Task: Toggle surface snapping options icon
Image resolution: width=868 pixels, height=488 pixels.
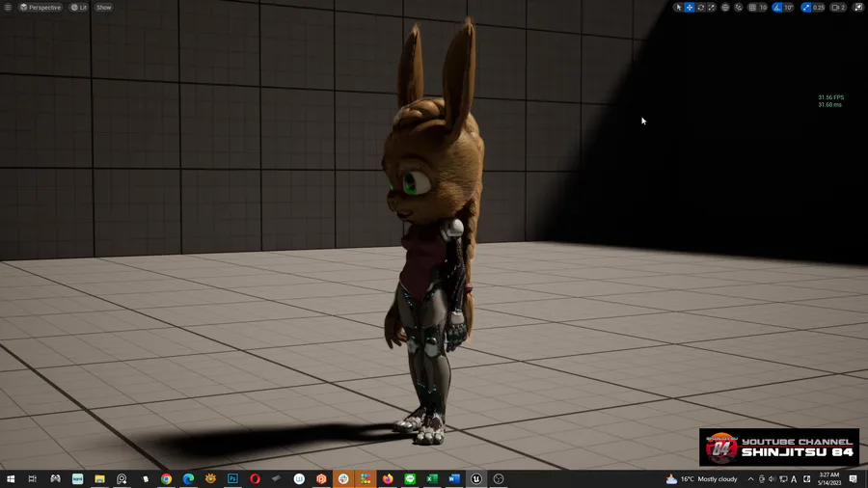Action: coord(739,7)
